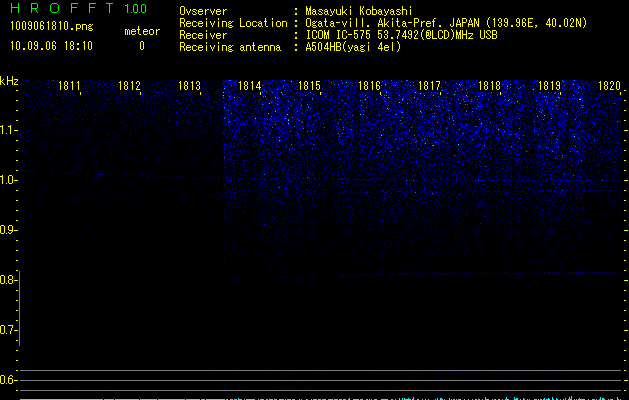Click the HROFFT title text

62,8
